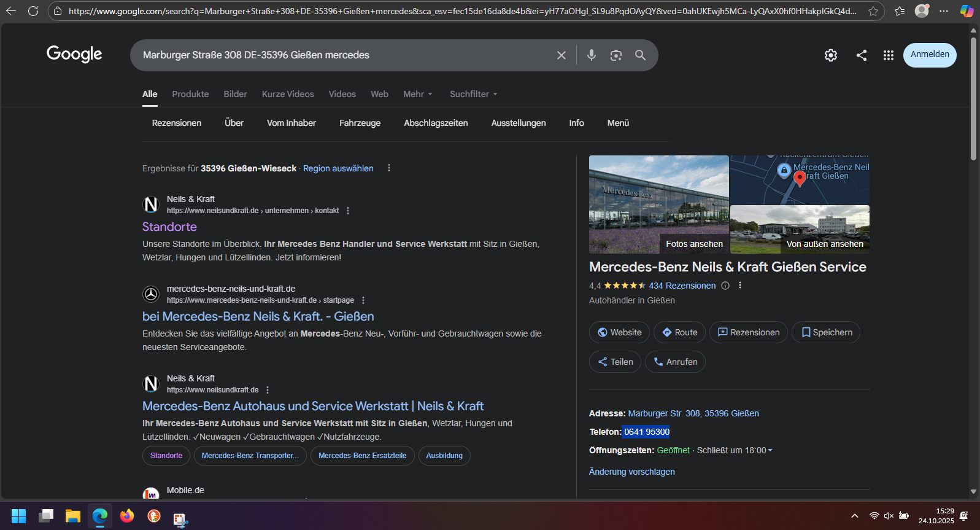This screenshot has height=530, width=980.
Task: Select the Über section tab
Action: tap(234, 123)
